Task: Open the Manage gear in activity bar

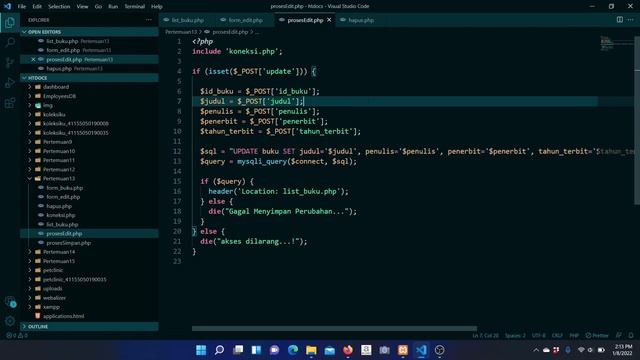Action: tap(10, 321)
